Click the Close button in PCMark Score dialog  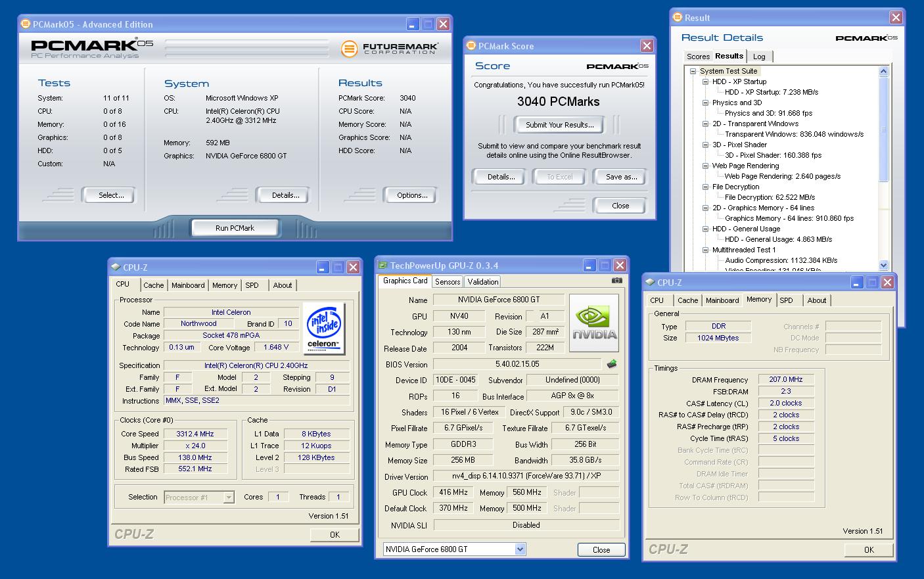[620, 206]
